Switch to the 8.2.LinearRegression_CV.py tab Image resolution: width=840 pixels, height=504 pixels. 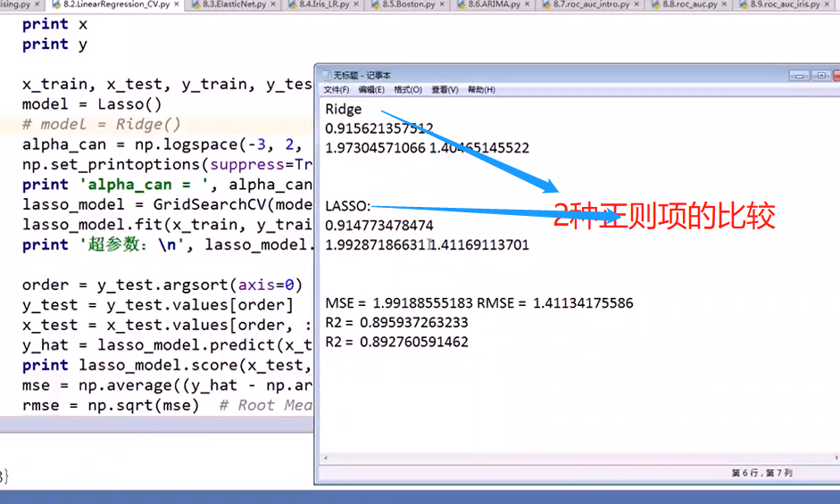pos(116,4)
